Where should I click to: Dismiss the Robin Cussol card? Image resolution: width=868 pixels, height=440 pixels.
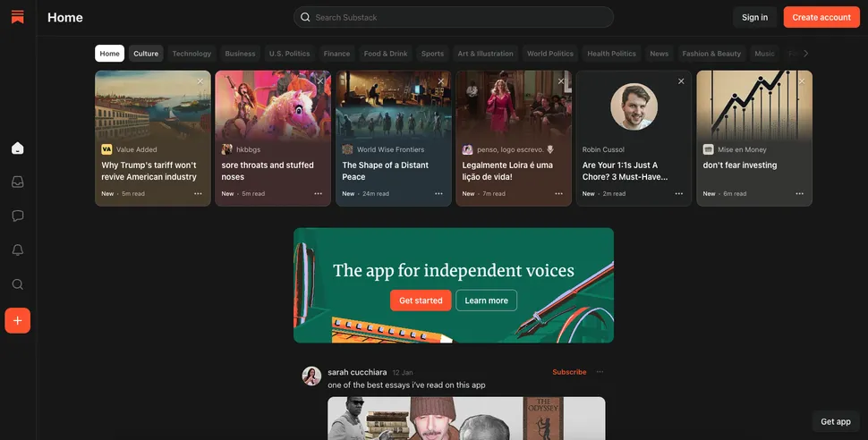[681, 81]
